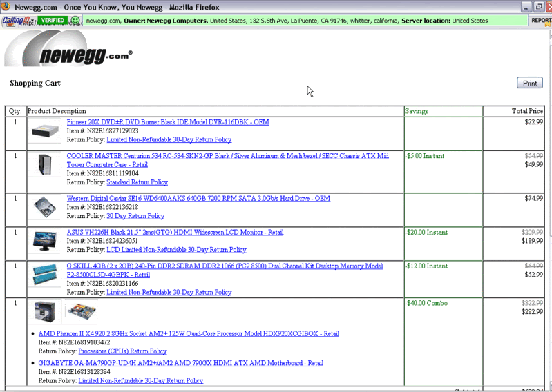The height and width of the screenshot is (392, 552).
Task: Open the Pioneer DVD Burner thumbnail
Action: pos(45,131)
